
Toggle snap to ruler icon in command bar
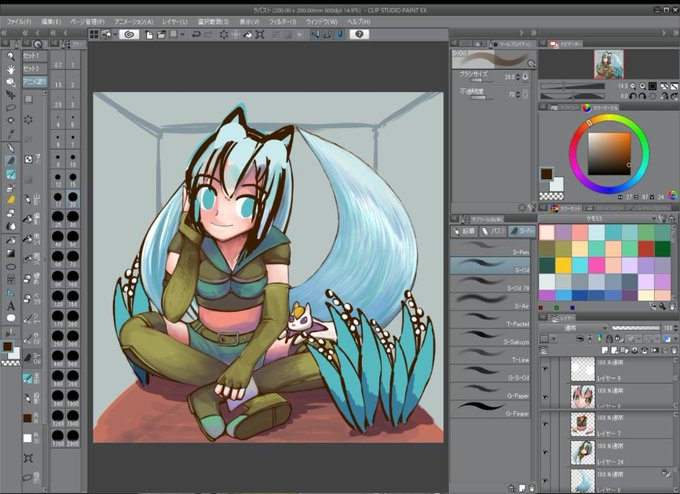[315, 35]
